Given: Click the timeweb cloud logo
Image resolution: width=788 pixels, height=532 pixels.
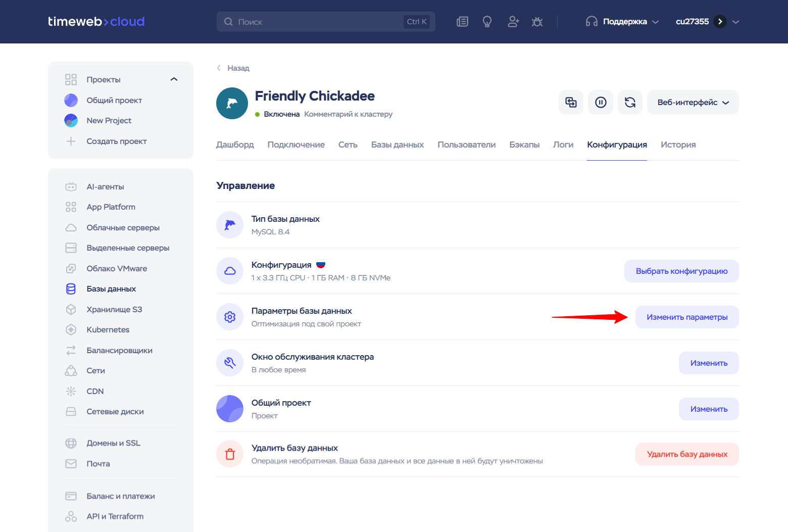Looking at the screenshot, I should tap(96, 22).
